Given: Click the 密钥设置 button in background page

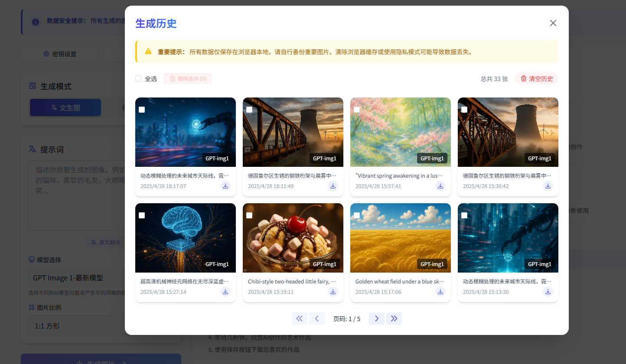Looking at the screenshot, I should pyautogui.click(x=60, y=54).
